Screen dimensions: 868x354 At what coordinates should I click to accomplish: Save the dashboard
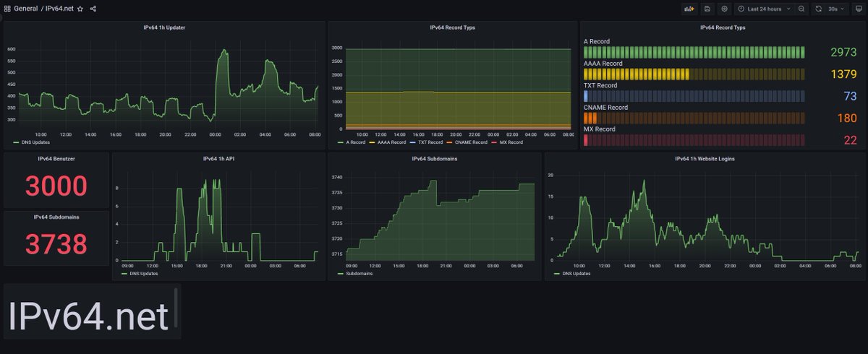(707, 9)
